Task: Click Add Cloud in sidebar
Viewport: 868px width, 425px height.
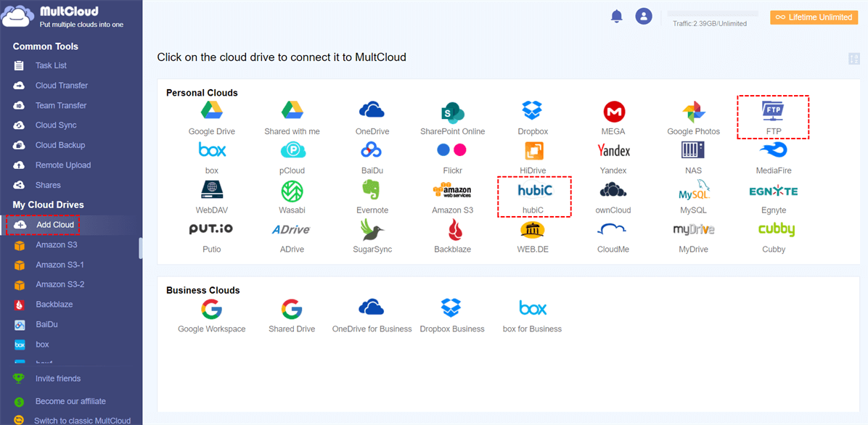Action: tap(54, 225)
